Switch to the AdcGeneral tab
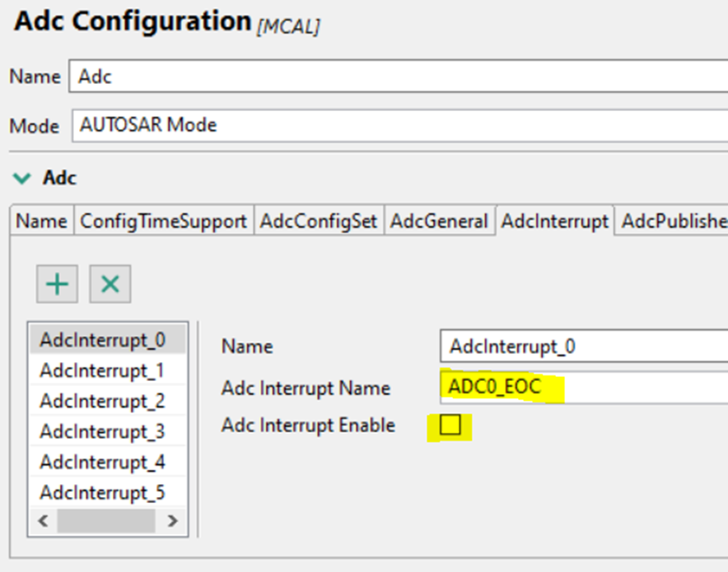 click(439, 221)
